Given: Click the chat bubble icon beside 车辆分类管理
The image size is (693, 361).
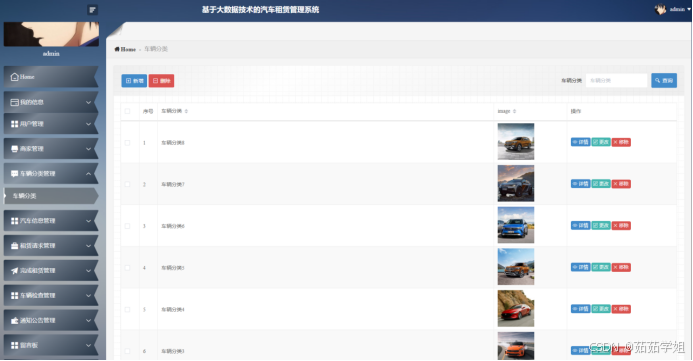Looking at the screenshot, I should click(15, 174).
